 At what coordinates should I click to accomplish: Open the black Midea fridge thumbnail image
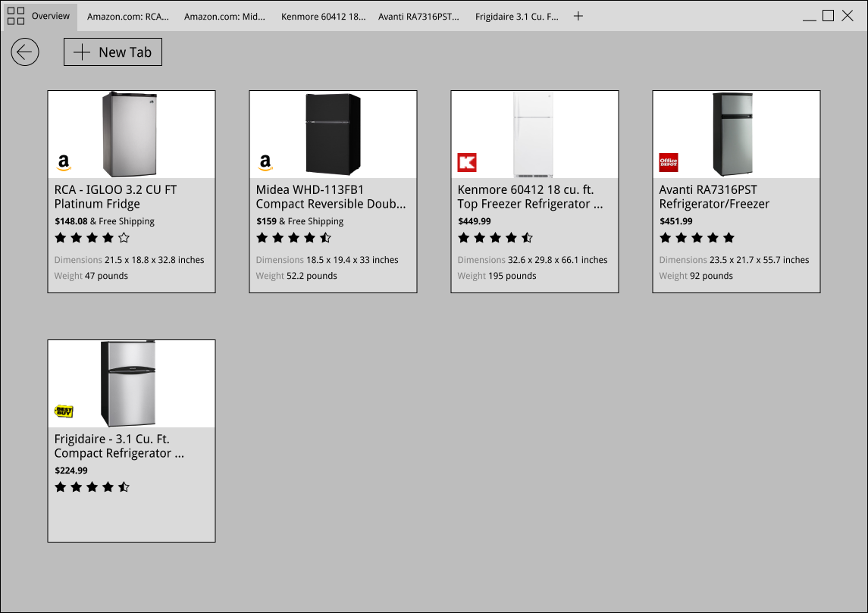[x=334, y=134]
